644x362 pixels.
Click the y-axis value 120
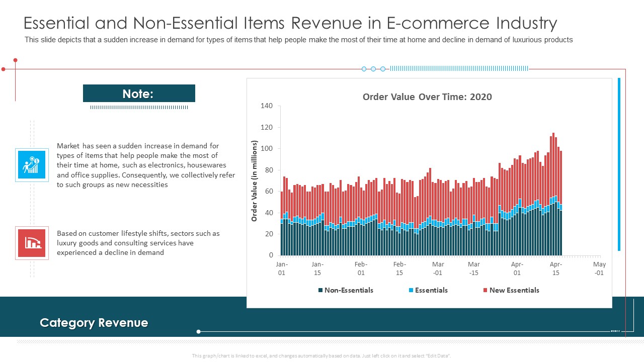(x=267, y=127)
